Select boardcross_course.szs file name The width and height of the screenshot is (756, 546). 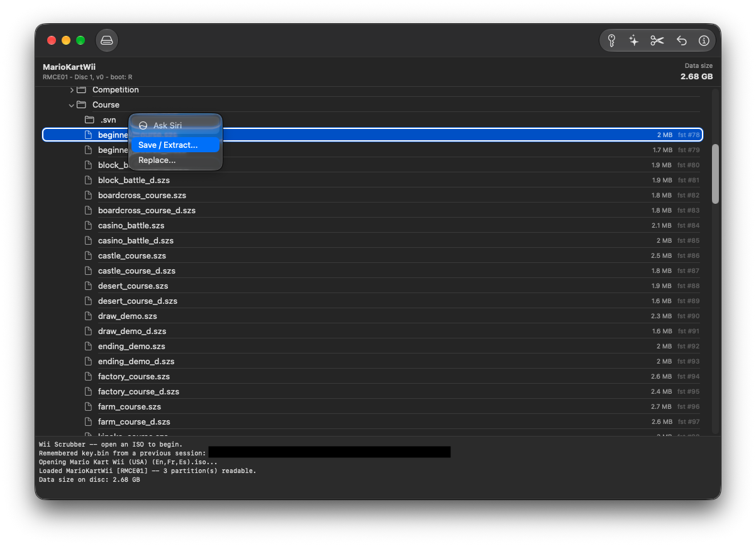point(142,196)
